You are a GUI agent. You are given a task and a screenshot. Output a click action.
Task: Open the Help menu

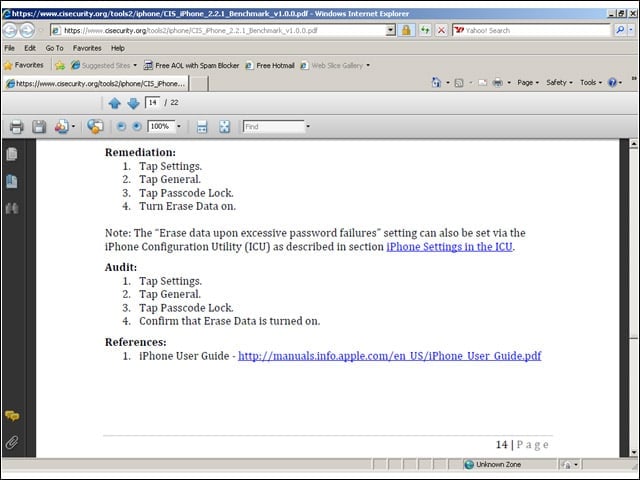118,48
